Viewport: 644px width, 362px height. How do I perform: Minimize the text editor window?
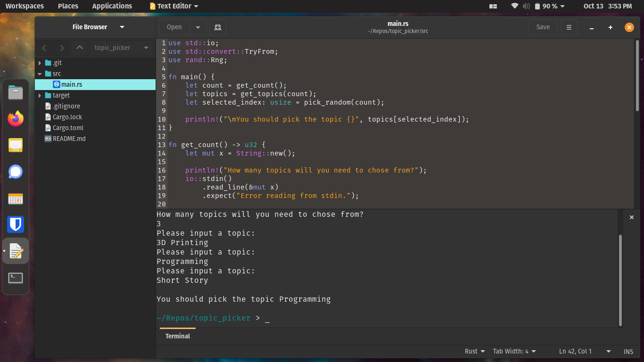click(x=592, y=27)
